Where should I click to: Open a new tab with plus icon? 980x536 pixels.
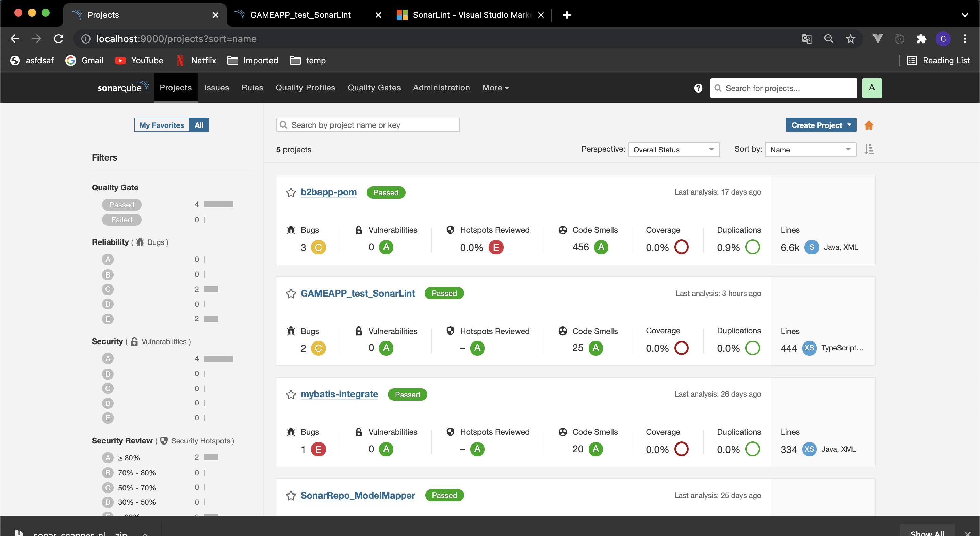coord(567,15)
